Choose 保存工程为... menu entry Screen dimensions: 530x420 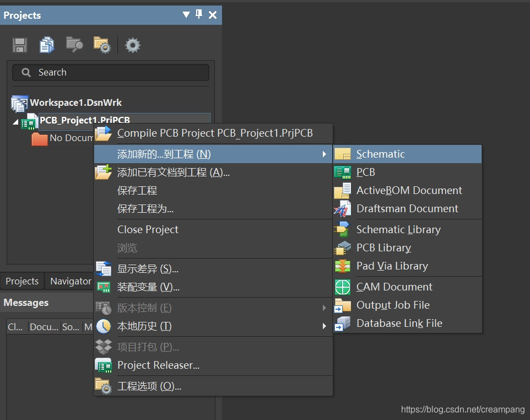coord(213,209)
